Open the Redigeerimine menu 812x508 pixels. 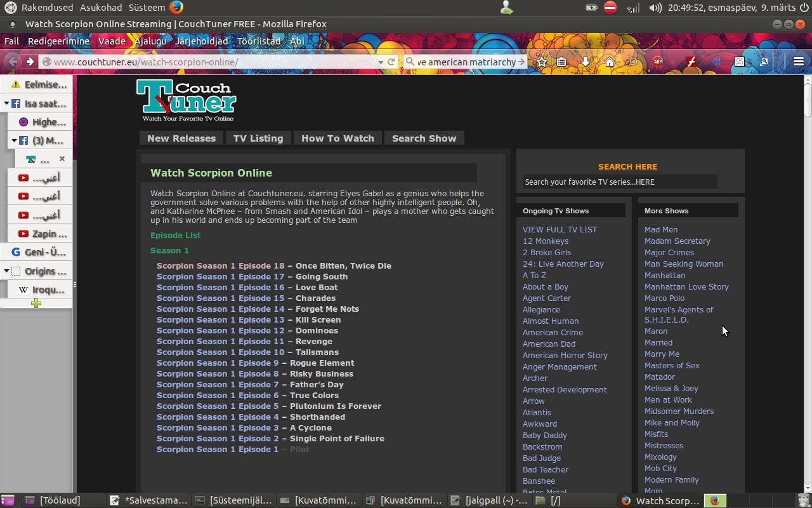[x=58, y=41]
